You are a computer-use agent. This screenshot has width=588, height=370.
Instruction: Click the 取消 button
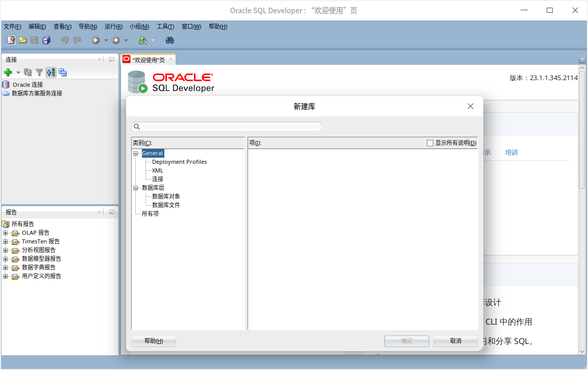coord(456,341)
